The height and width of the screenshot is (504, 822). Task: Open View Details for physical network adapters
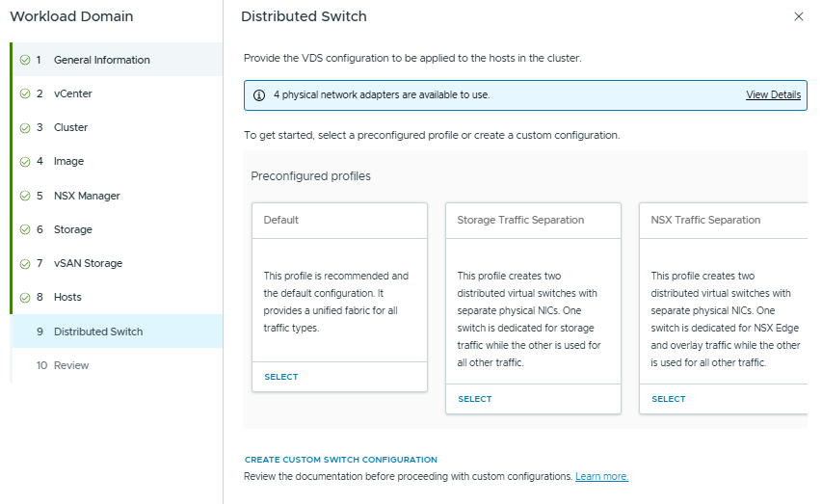pos(773,95)
